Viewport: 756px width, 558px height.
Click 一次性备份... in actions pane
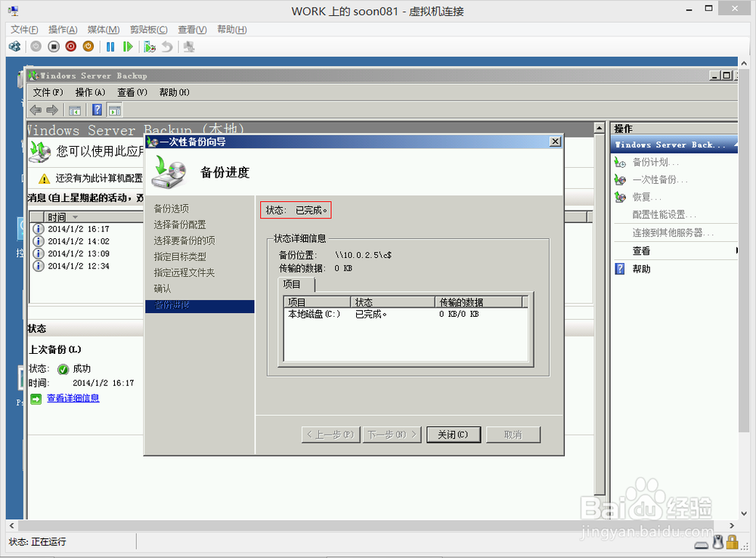(x=660, y=179)
